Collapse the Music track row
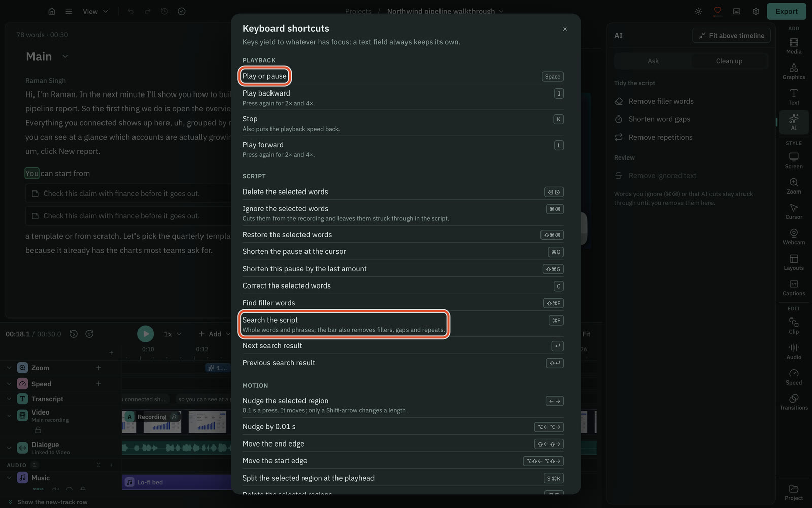This screenshot has height=508, width=812. coord(9,478)
